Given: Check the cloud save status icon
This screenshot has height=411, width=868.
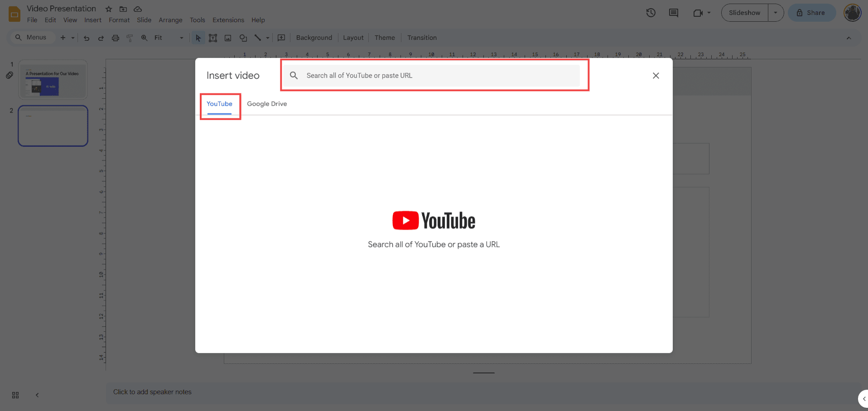Looking at the screenshot, I should pos(138,9).
